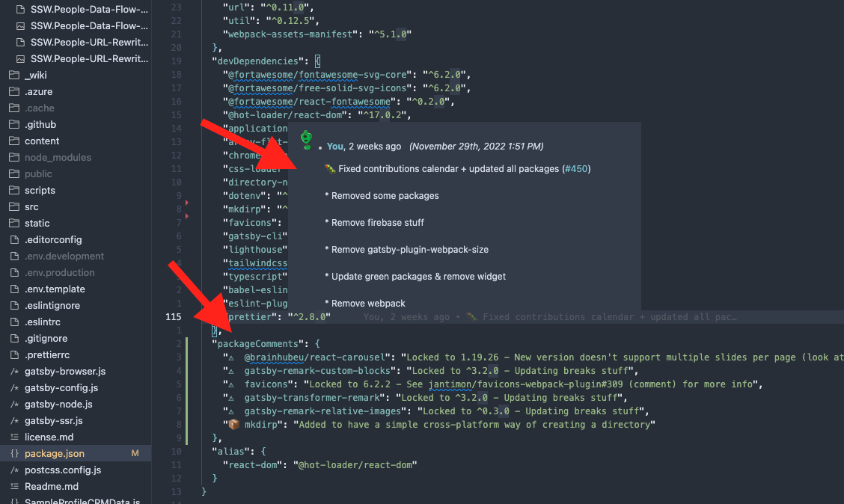Click the inline blame annotation on line 115

point(550,317)
